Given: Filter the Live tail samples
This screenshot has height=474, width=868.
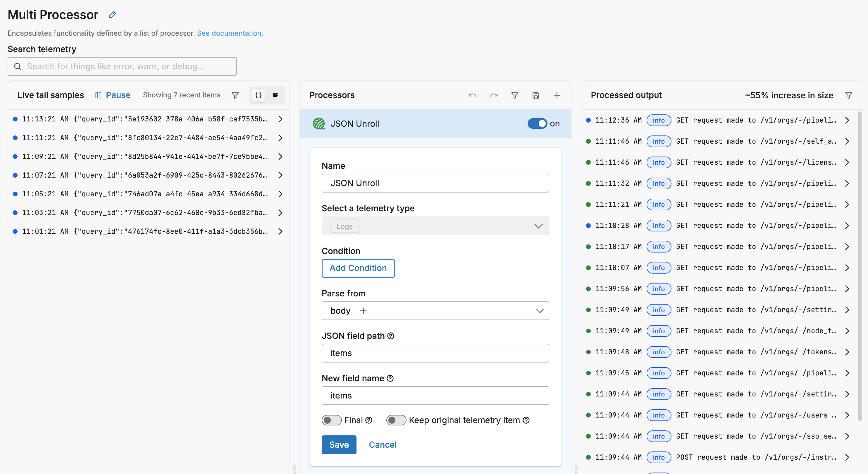Looking at the screenshot, I should click(235, 95).
